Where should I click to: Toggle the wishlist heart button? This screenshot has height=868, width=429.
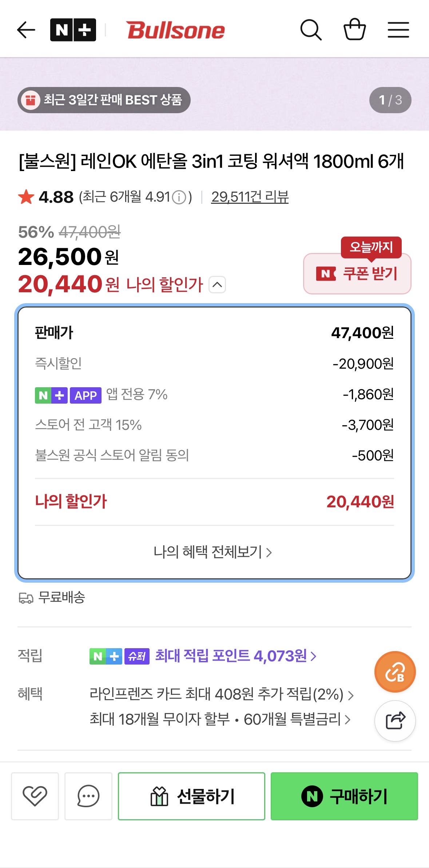pos(35,796)
